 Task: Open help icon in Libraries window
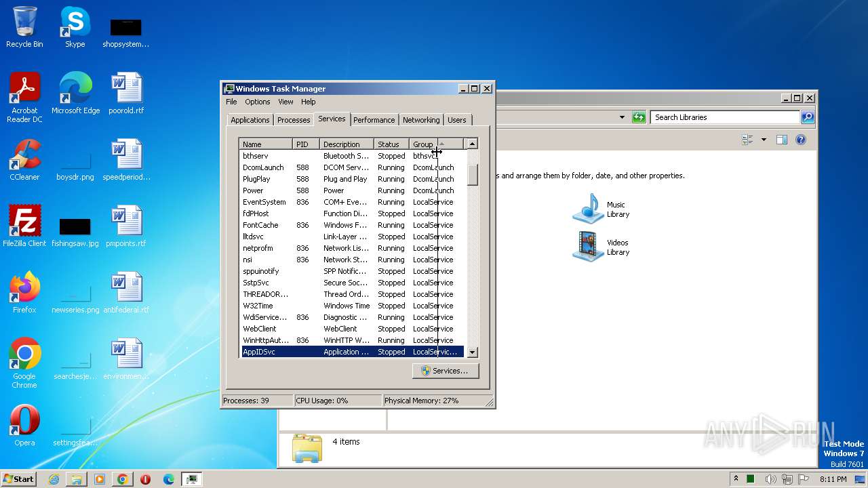coord(801,140)
